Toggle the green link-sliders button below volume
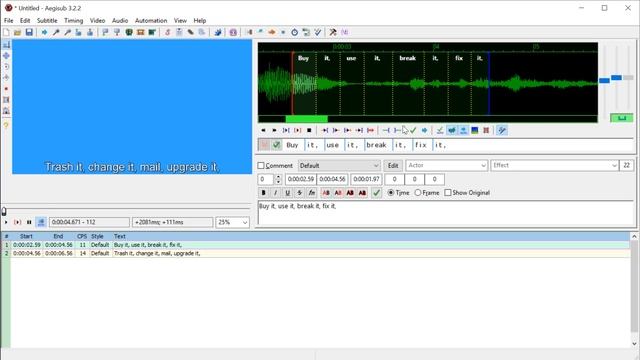The image size is (640, 360). pos(621,118)
